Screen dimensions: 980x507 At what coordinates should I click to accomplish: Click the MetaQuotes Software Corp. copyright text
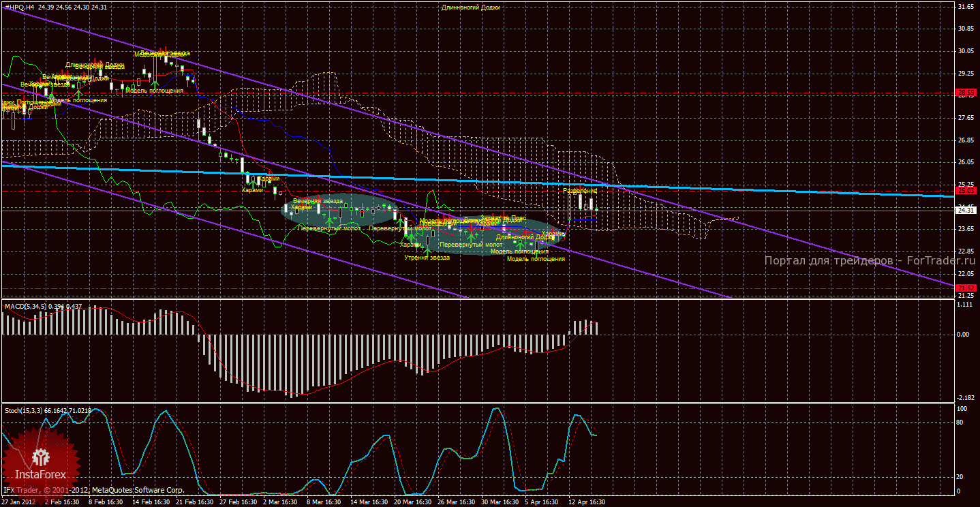[x=135, y=490]
